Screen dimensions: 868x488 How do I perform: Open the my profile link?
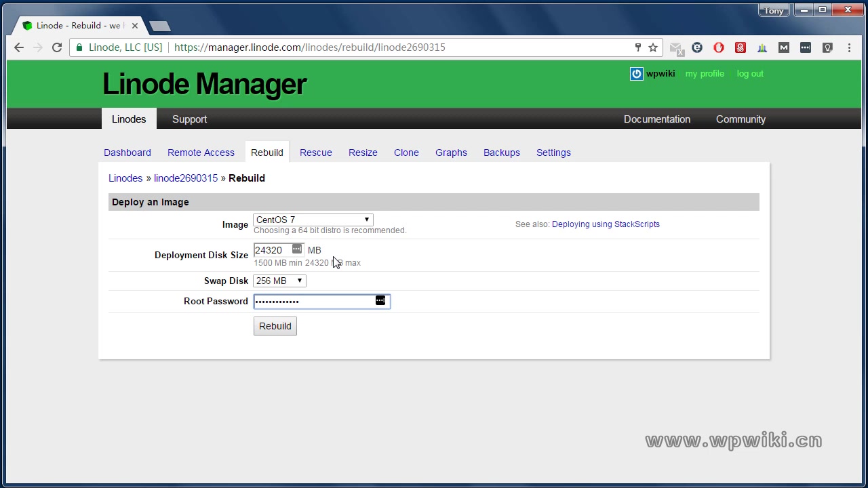705,74
